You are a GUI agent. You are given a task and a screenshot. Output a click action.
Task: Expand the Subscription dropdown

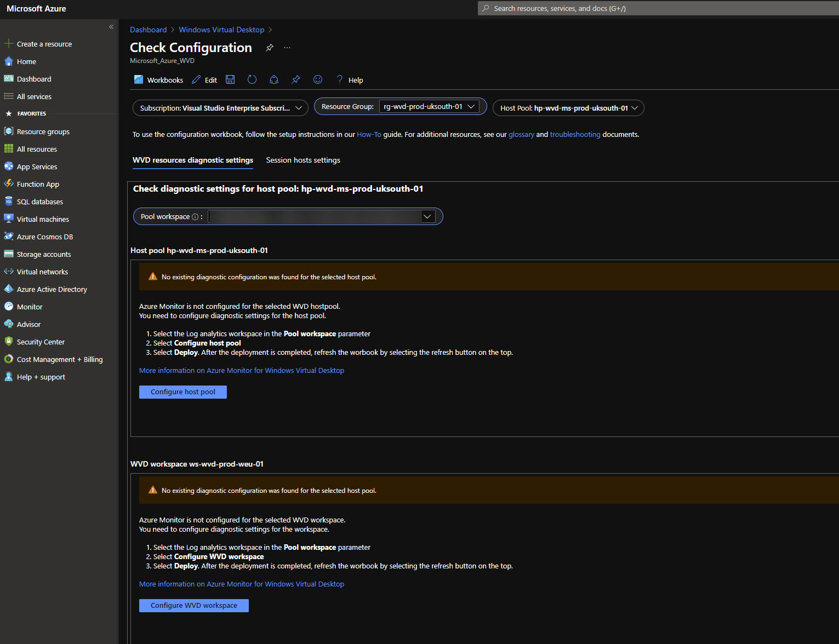(220, 108)
